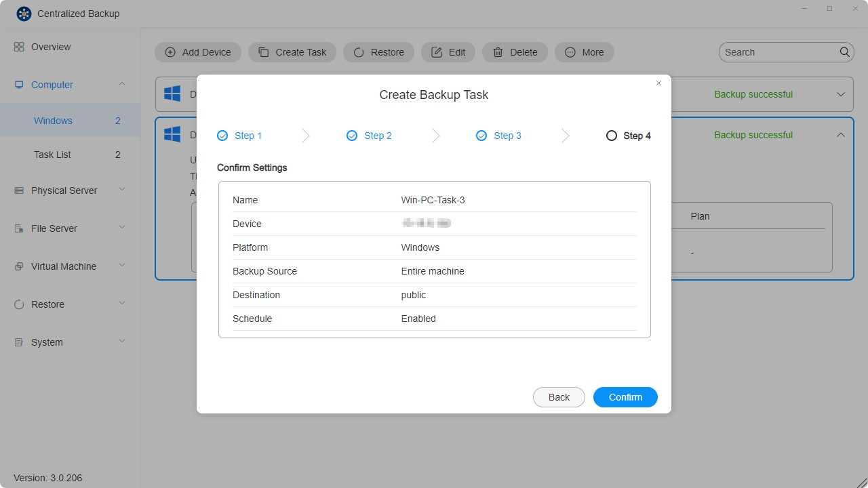Click inside the Search field
This screenshot has height=488, width=868.
[x=780, y=52]
